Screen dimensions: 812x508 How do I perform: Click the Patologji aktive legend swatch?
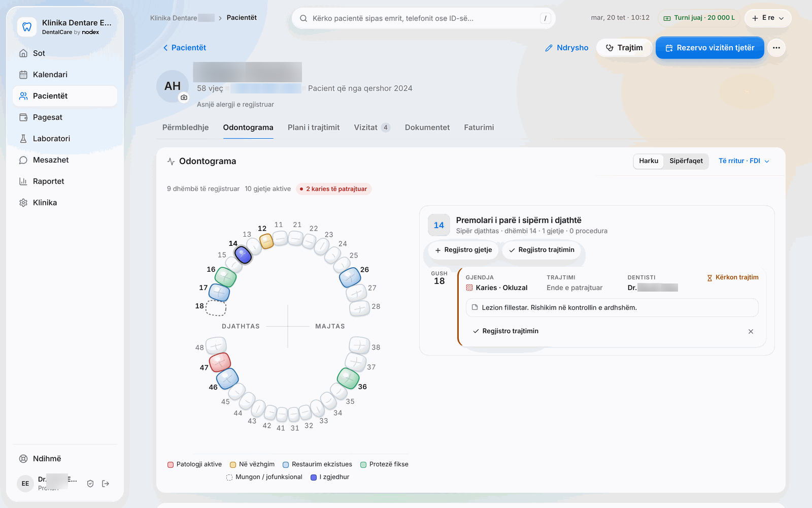[x=171, y=464]
